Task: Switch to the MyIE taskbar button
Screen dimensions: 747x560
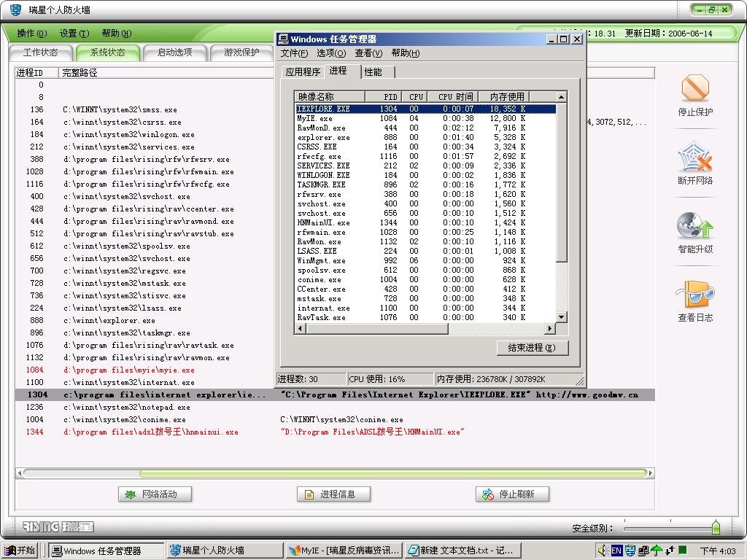Action: tap(344, 551)
